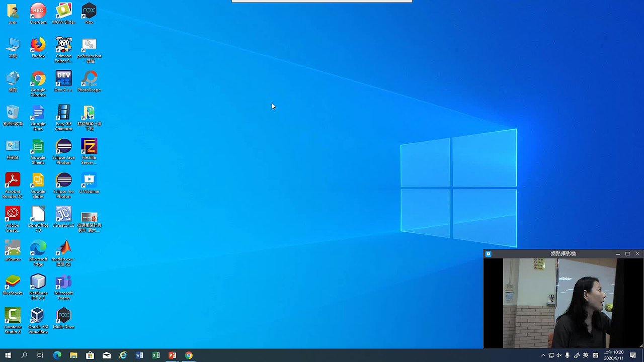Select the JCreator LE desktop icon
Screen dimensions: 644x362
63,216
